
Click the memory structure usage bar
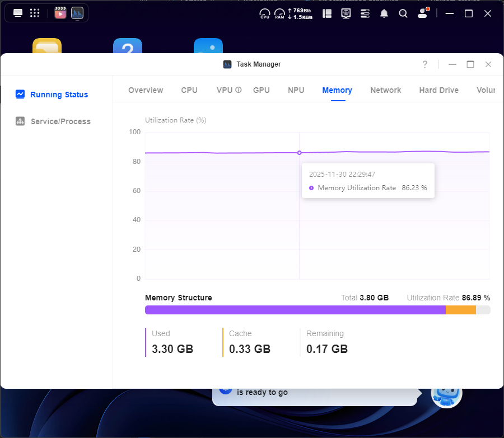(x=318, y=310)
